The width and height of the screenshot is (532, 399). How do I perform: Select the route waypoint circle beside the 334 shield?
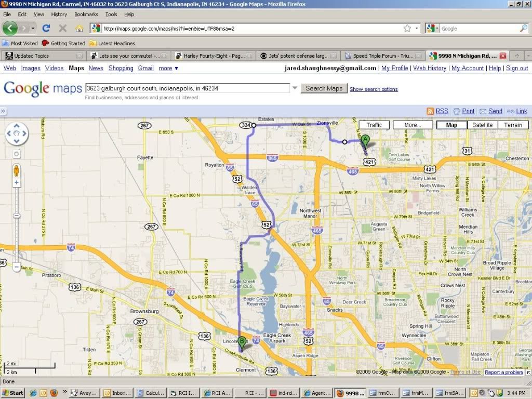pyautogui.click(x=254, y=125)
